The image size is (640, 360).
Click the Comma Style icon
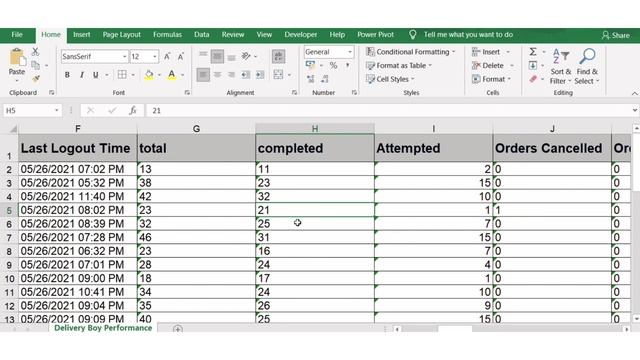347,65
